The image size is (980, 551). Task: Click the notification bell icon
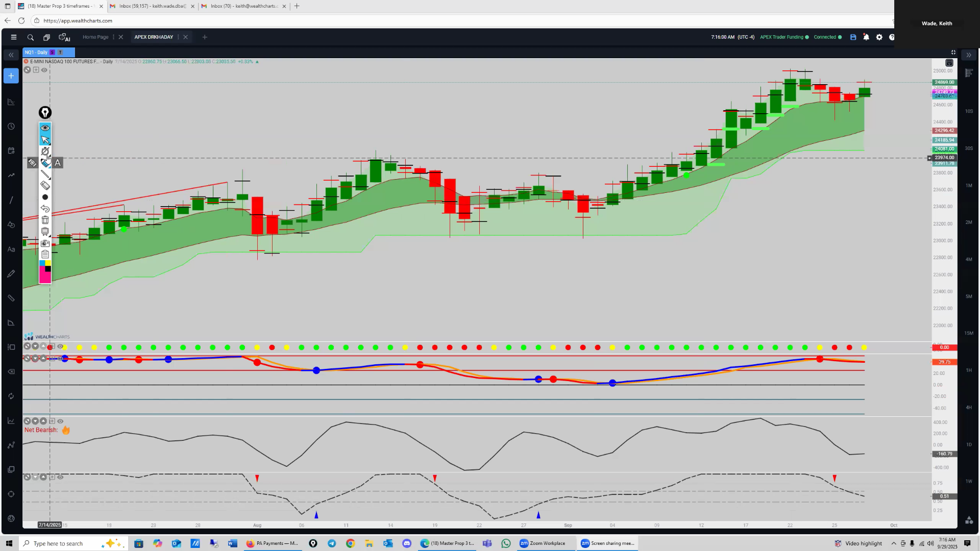point(866,37)
